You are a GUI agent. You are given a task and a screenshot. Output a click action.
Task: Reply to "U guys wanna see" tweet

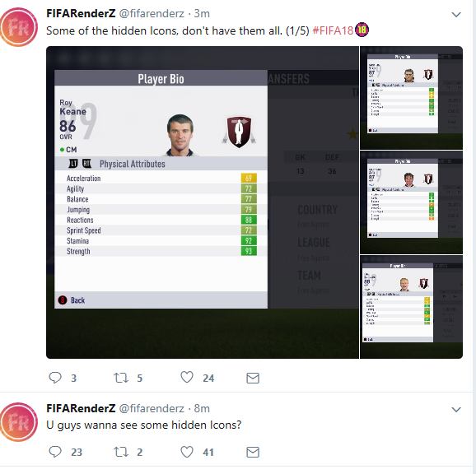click(55, 452)
